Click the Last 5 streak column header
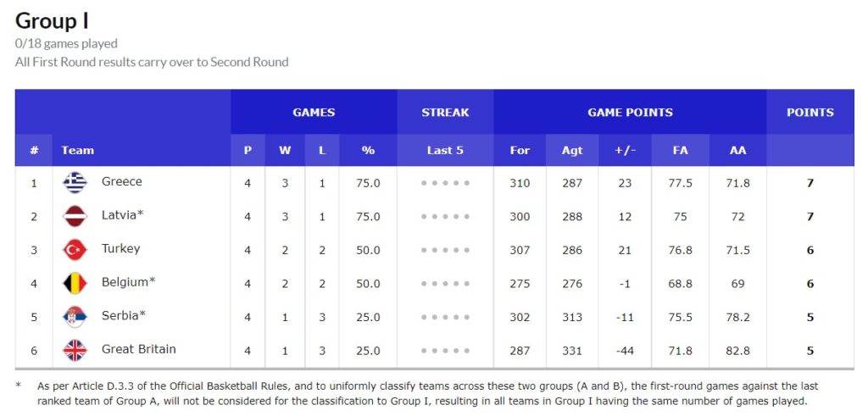868x416 pixels. tap(445, 151)
